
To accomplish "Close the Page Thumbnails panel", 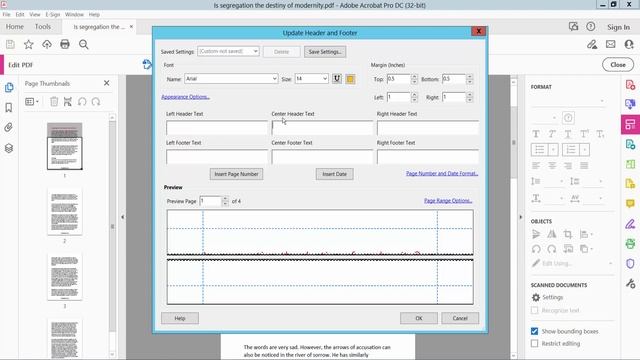I will click(x=107, y=83).
